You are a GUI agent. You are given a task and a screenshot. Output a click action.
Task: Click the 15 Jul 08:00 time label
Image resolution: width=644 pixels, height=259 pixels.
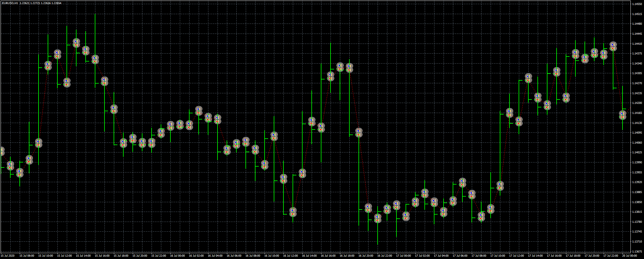[27, 256]
